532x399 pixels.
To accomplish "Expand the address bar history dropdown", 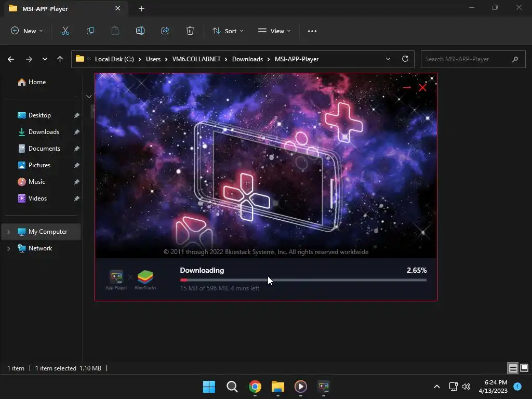I will (x=388, y=59).
